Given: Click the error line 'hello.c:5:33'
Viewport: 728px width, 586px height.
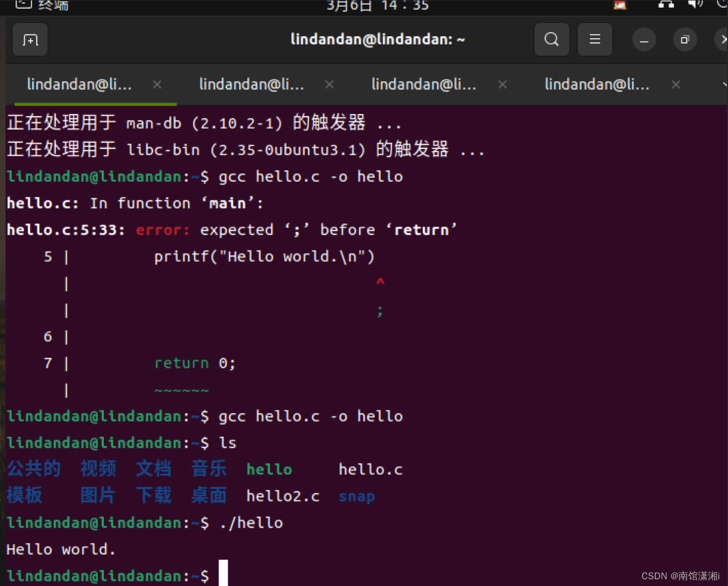Looking at the screenshot, I should (231, 230).
